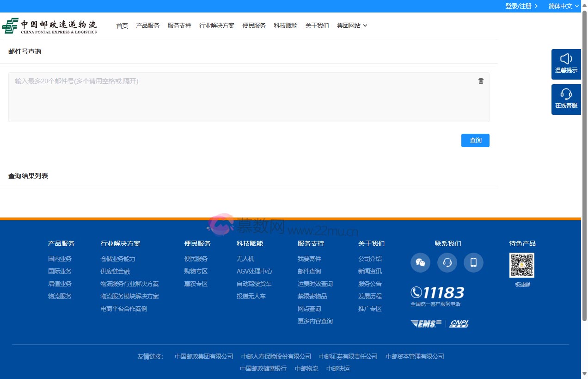The image size is (588, 379).
Task: Click the China Postal Express & Logistics logo
Action: pyautogui.click(x=50, y=25)
